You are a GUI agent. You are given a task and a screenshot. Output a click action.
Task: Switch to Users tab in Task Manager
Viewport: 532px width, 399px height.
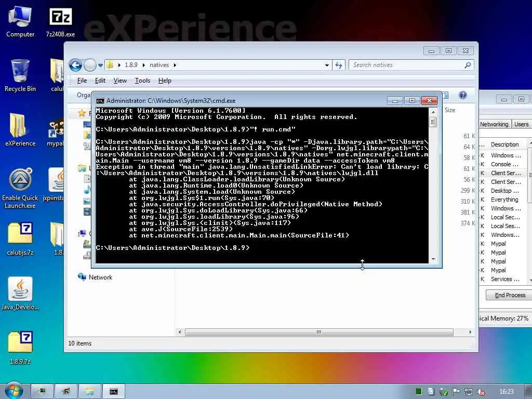[521, 124]
